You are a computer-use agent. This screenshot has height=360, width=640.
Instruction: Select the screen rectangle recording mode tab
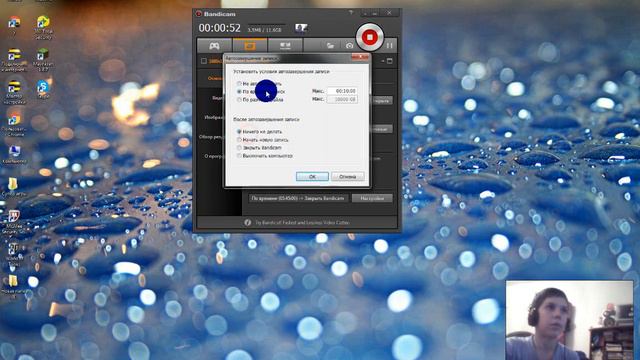coord(250,46)
